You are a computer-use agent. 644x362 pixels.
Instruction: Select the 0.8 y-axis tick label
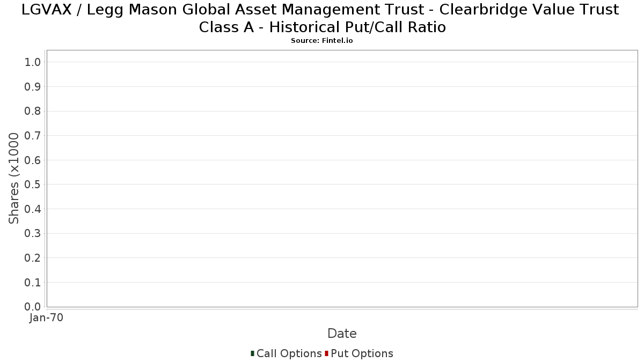pos(33,111)
